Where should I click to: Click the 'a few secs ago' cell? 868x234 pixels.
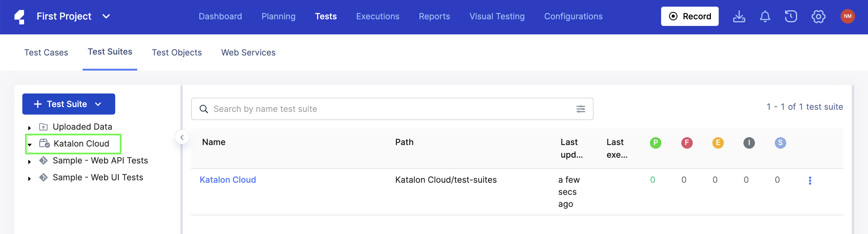point(569,192)
